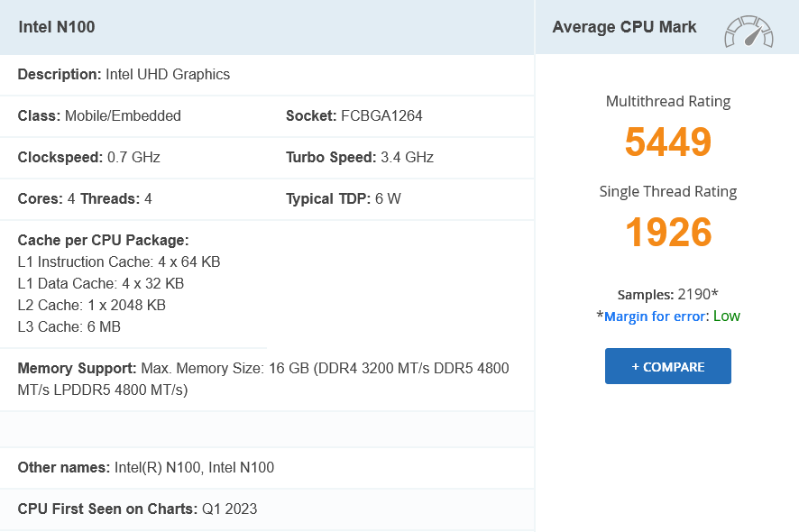799x532 pixels.
Task: Click the Memory Support row text
Action: click(x=263, y=379)
